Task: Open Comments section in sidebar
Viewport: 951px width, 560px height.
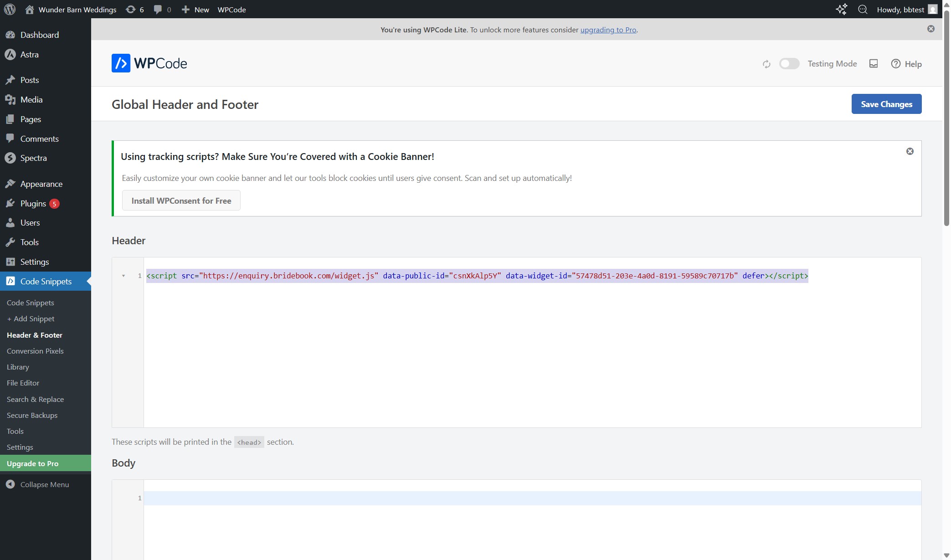Action: (x=46, y=139)
